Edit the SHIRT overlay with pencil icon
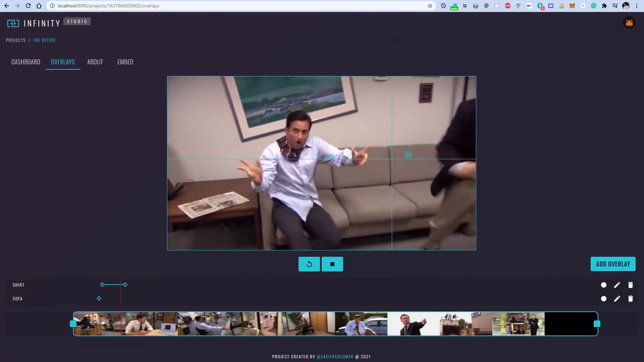644x362 pixels. point(617,285)
